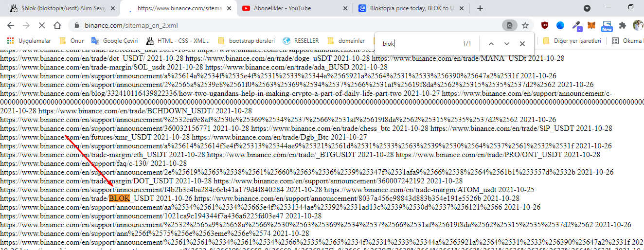Click the trade/ada_BUSD URL text
644x250 pixels.
(278, 67)
